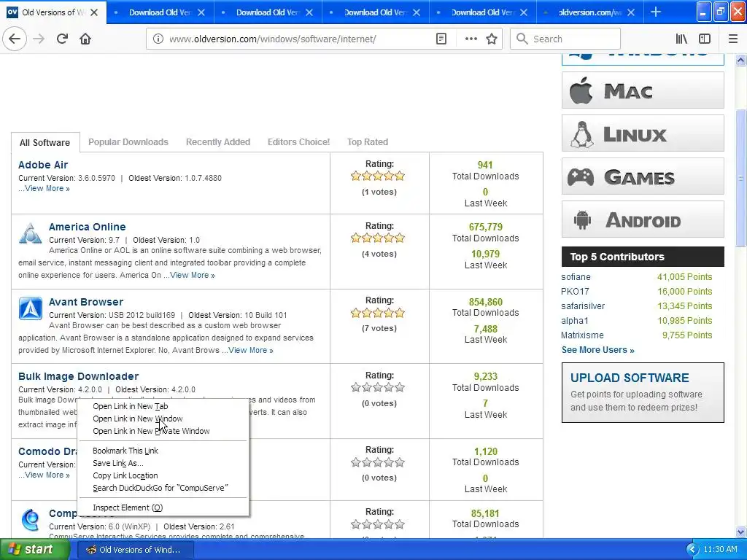The image size is (747, 560).
Task: Expand the system tray arrow
Action: (x=692, y=550)
